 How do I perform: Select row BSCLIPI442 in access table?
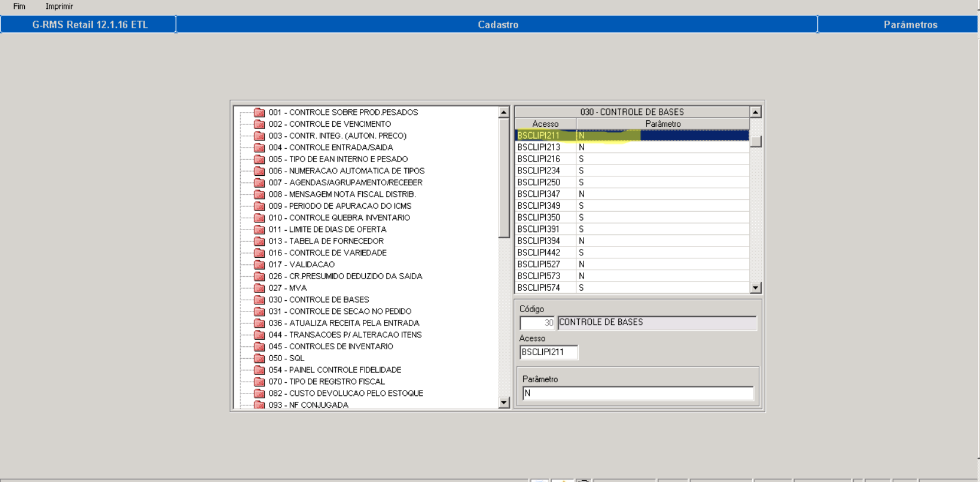click(x=632, y=253)
